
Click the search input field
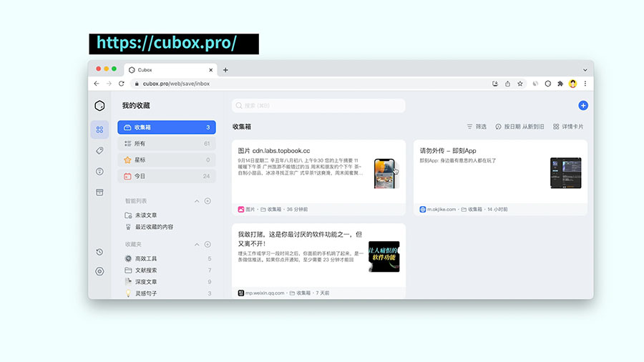[318, 106]
